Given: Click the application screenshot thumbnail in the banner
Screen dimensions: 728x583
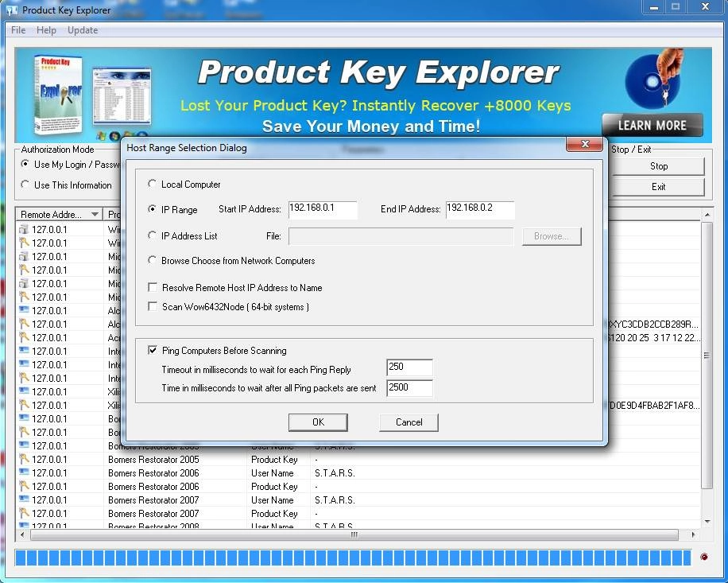Looking at the screenshot, I should click(122, 95).
